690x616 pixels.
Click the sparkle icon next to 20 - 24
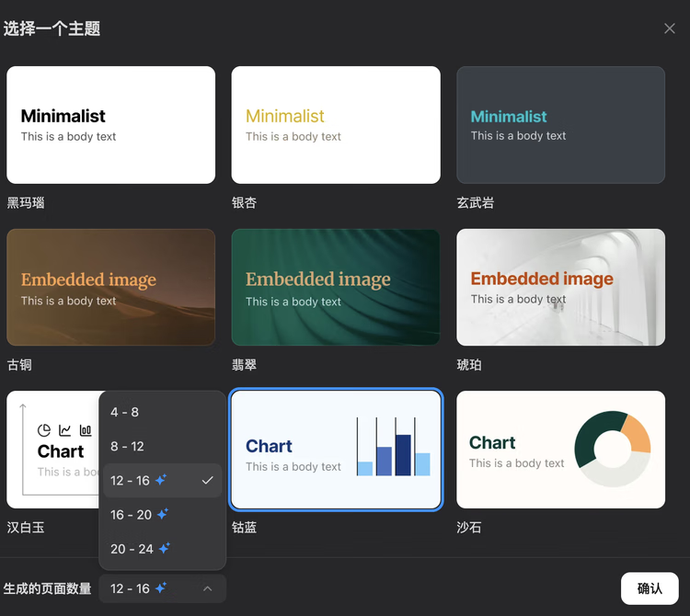tap(164, 548)
